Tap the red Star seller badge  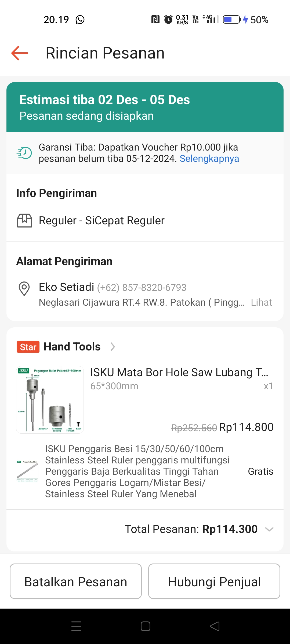tap(28, 347)
